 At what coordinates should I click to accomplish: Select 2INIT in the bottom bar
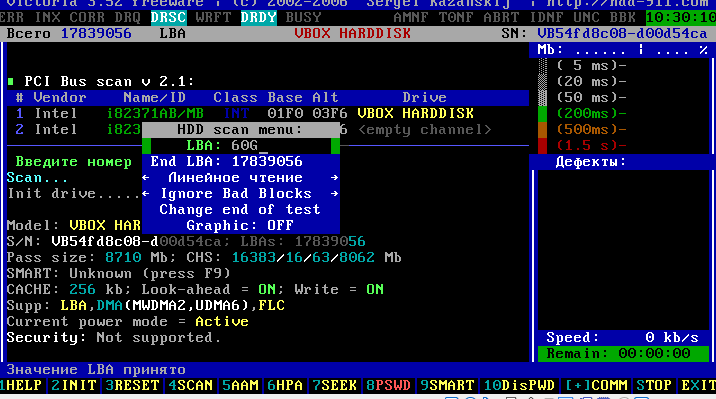pos(74,385)
